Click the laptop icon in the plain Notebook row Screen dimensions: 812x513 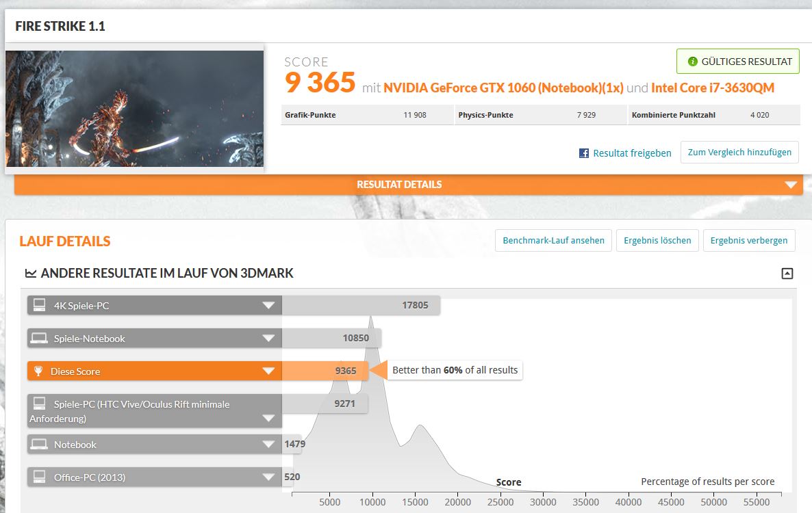click(x=40, y=445)
